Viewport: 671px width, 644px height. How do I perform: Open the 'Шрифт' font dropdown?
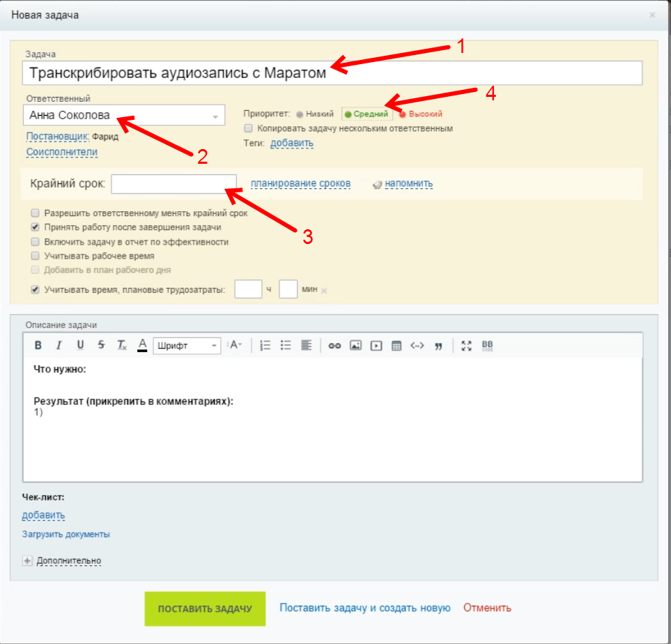[187, 345]
